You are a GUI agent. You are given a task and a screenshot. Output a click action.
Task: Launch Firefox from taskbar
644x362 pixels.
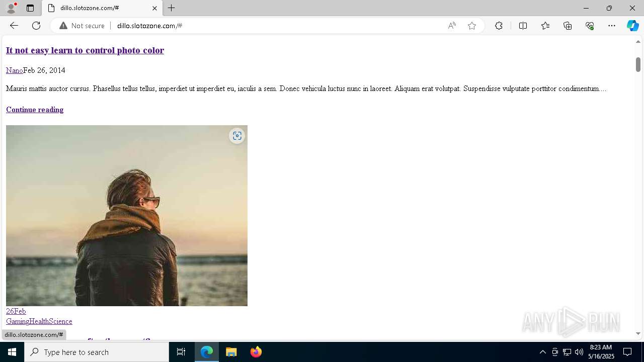(x=256, y=352)
